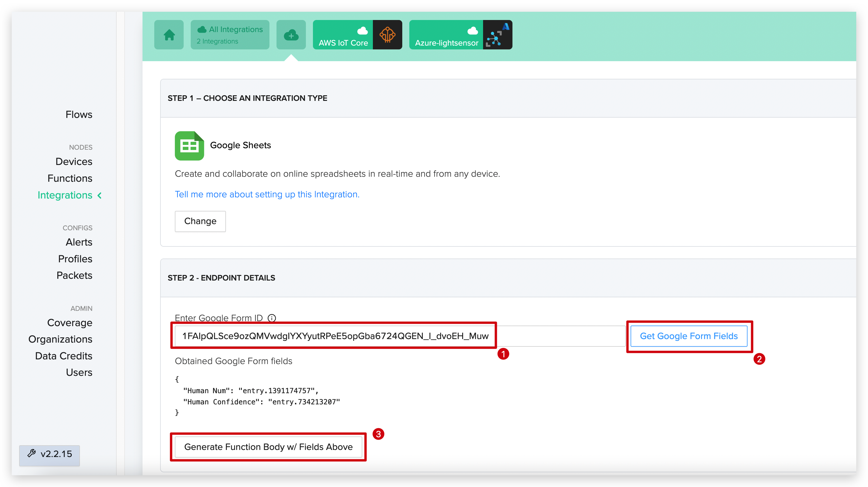The image size is (868, 487).
Task: Open Users in the sidebar
Action: tap(79, 373)
